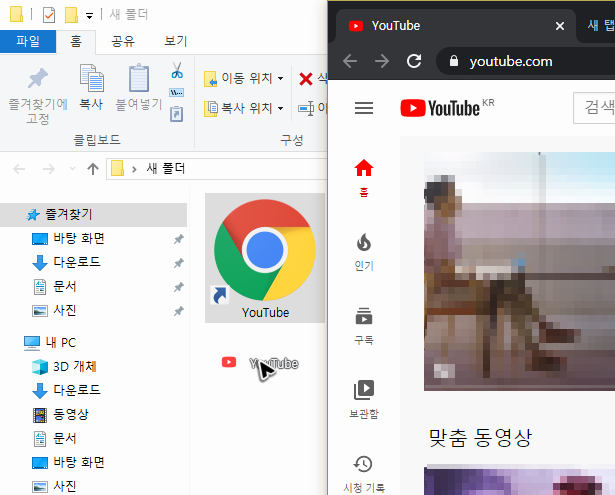Select the YouTube Chrome shortcut file
The image size is (615, 495).
click(x=265, y=258)
